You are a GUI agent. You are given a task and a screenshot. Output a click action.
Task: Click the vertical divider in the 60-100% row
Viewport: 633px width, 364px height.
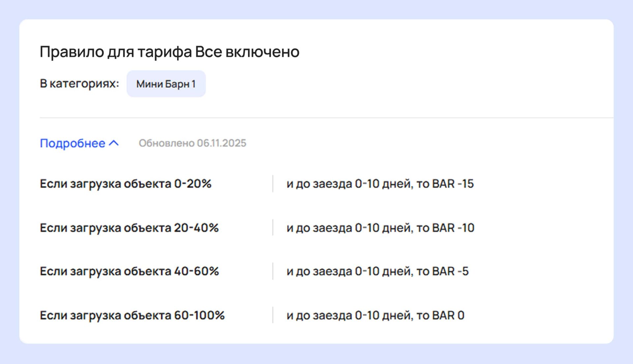[x=273, y=315]
